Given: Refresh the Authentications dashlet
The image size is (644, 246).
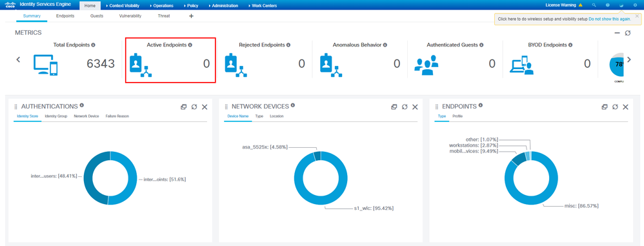Looking at the screenshot, I should tap(194, 107).
